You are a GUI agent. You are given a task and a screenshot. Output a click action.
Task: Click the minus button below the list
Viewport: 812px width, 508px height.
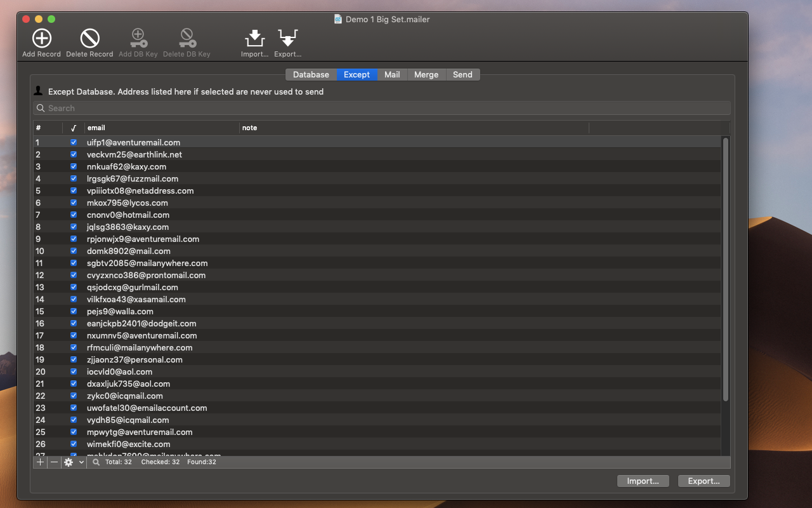click(x=55, y=462)
